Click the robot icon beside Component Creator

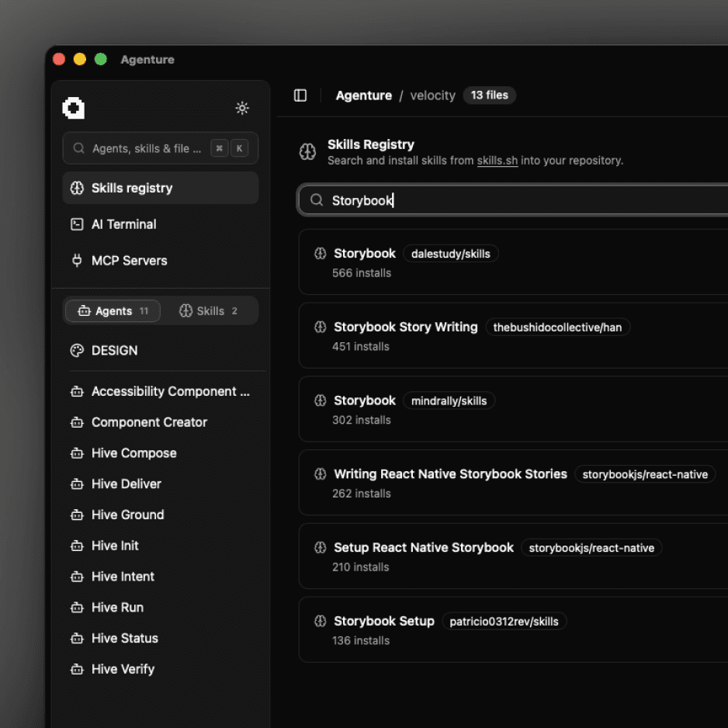(x=77, y=422)
